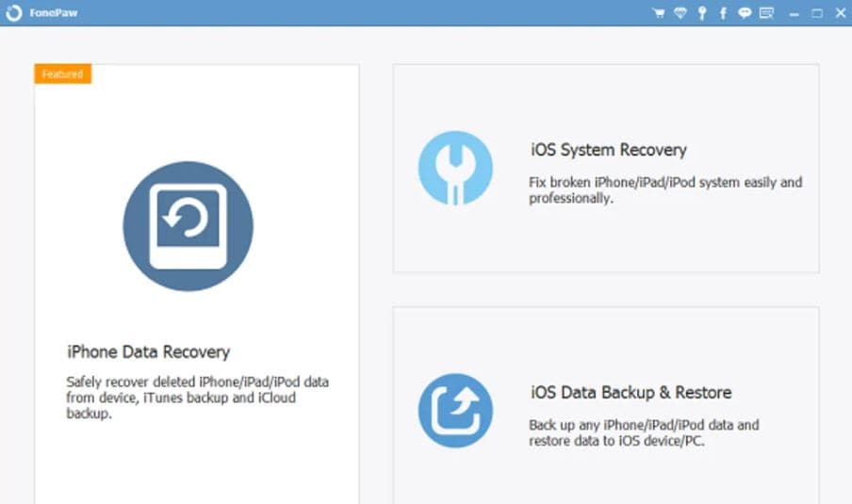Maximize the FonePaw window
852x504 pixels.
[817, 13]
